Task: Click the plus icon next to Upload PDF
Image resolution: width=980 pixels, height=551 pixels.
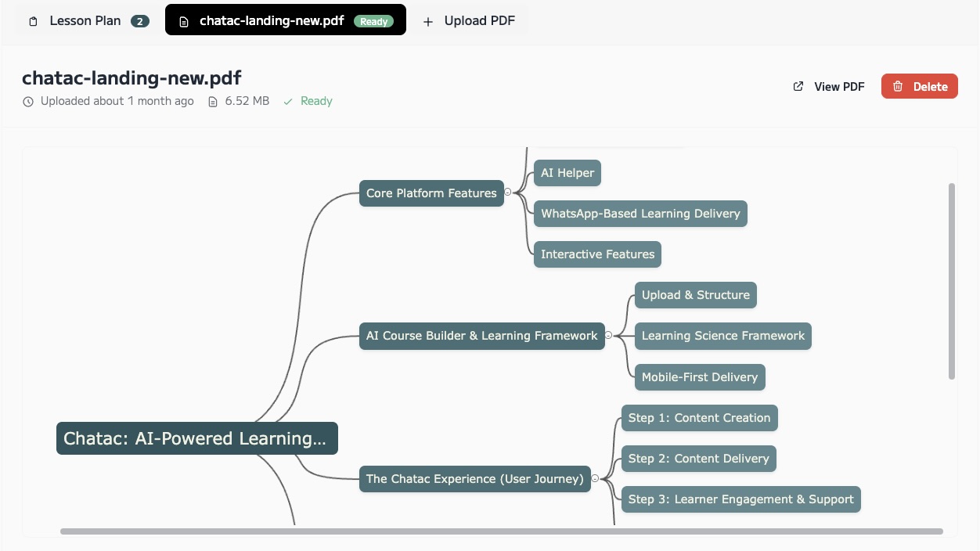Action: point(428,21)
